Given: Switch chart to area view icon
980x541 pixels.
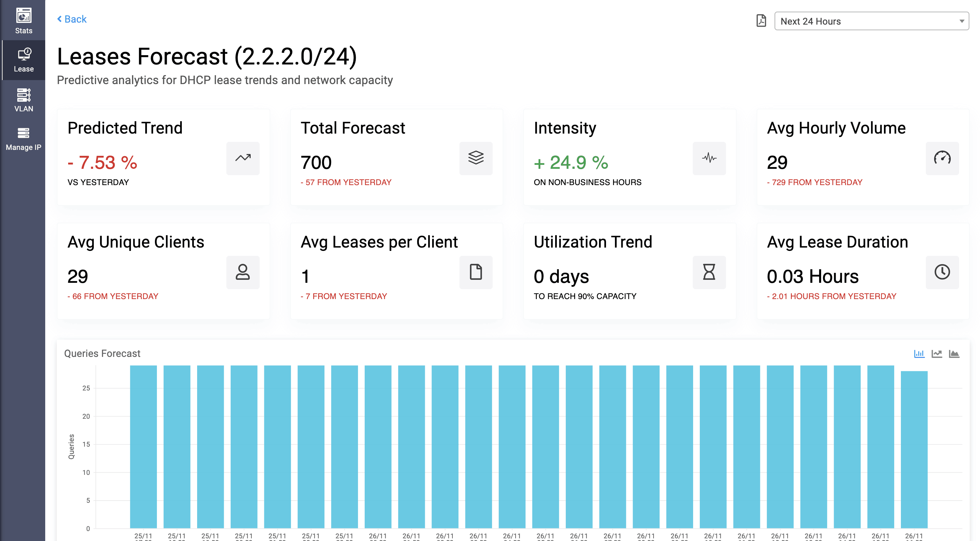Looking at the screenshot, I should (x=954, y=354).
